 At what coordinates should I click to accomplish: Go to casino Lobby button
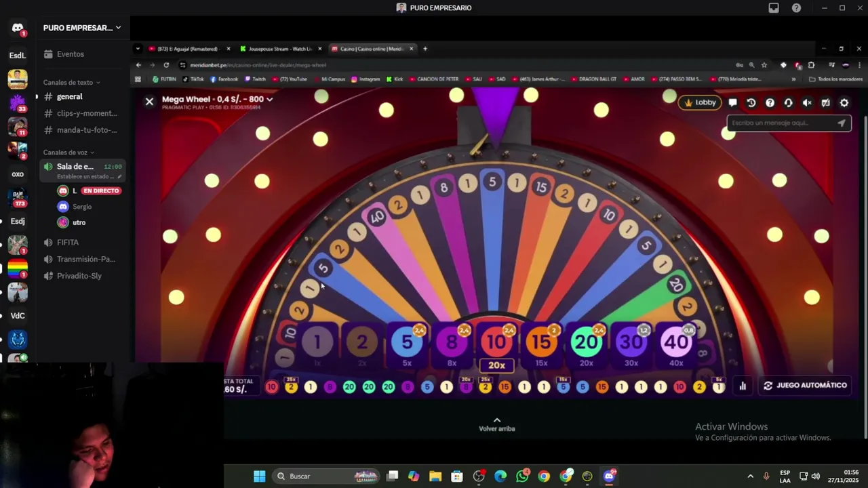(x=700, y=103)
